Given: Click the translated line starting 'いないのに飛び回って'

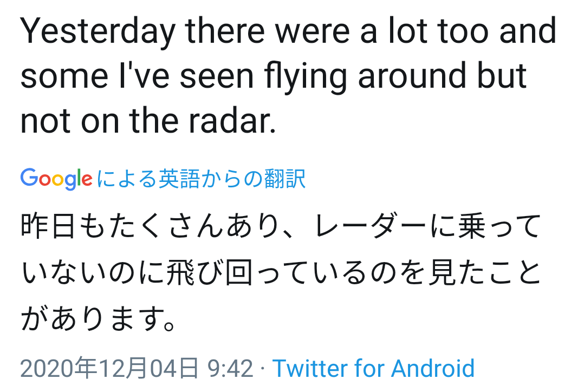Looking at the screenshot, I should tap(281, 274).
